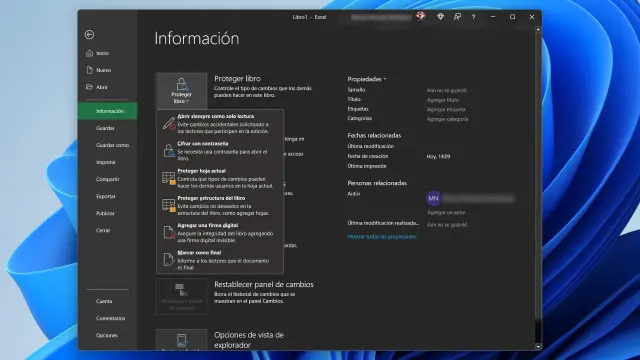
Task: Open Inicio home icon in sidebar
Action: click(x=89, y=53)
